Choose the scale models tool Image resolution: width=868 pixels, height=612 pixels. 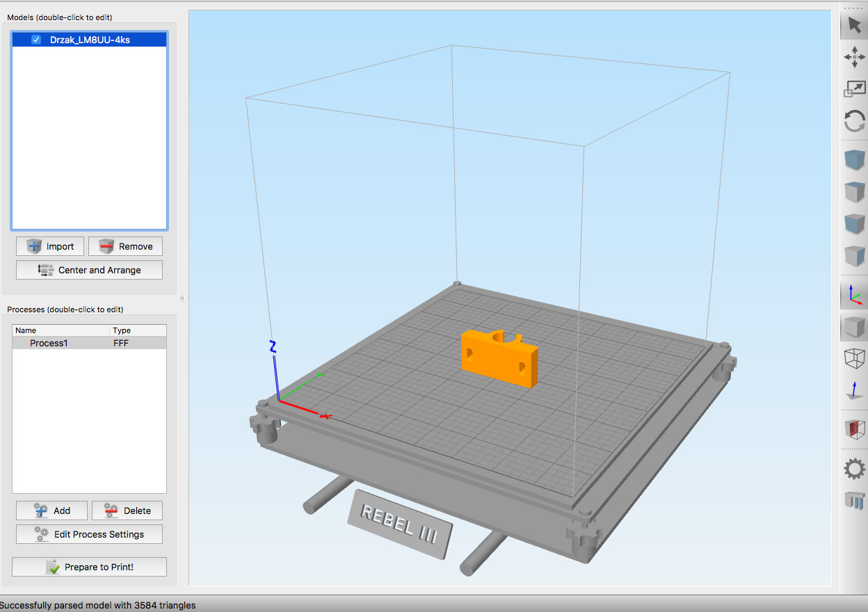tap(854, 89)
